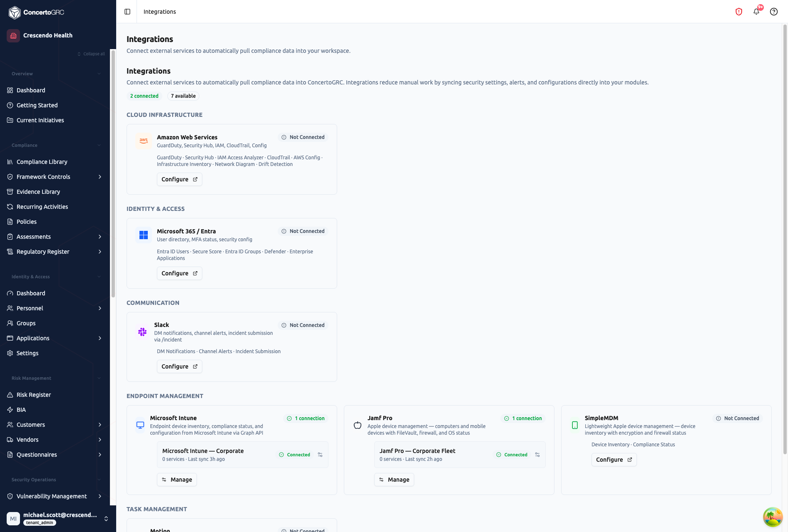Expand the Regulatory Register chevron
The image size is (788, 532).
click(x=100, y=252)
